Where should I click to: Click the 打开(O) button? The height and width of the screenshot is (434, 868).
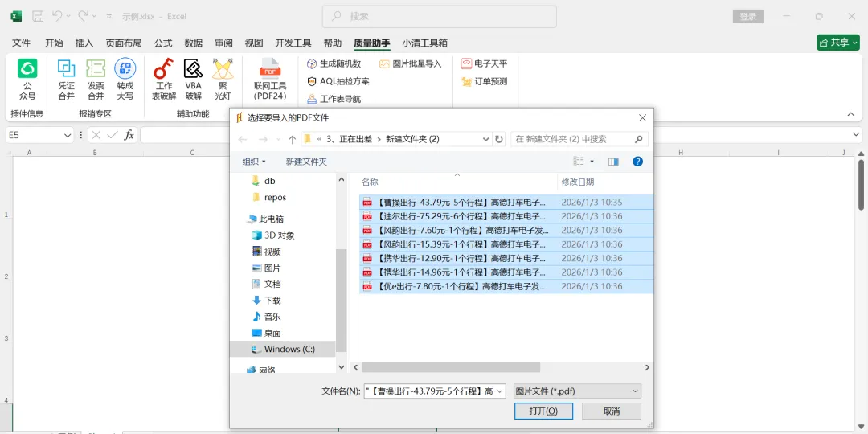543,411
